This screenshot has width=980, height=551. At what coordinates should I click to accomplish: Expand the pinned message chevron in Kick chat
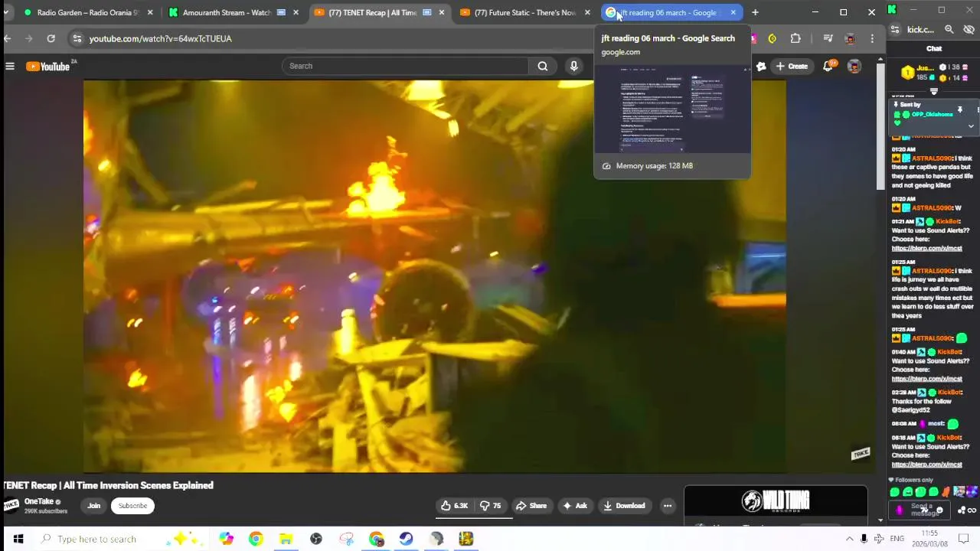coord(971,126)
